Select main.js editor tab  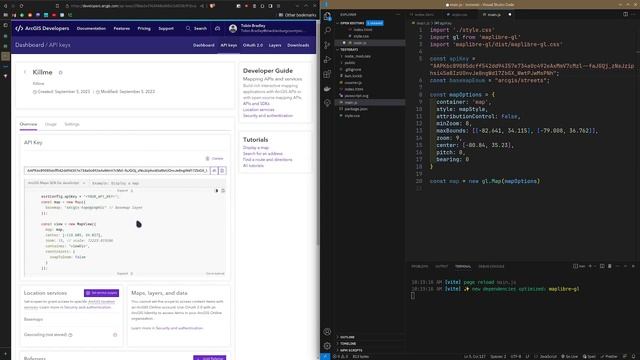[x=494, y=15]
